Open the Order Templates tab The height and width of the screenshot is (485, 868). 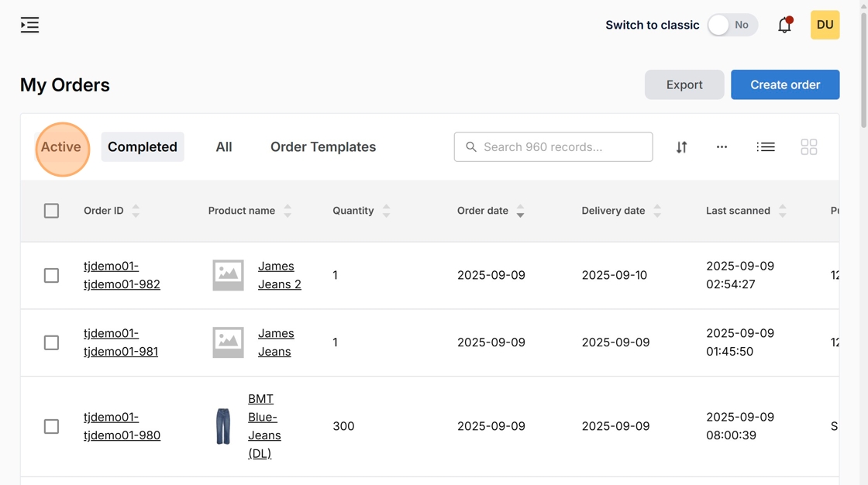(323, 146)
